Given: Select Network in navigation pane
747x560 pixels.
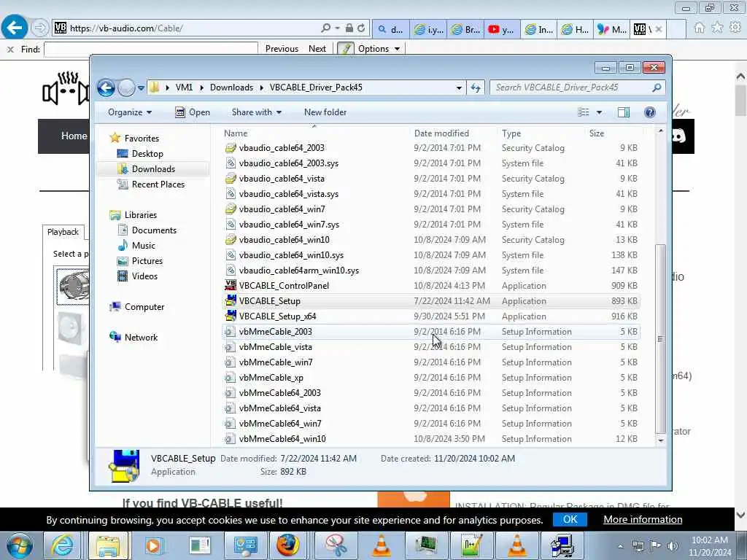Looking at the screenshot, I should coord(141,338).
